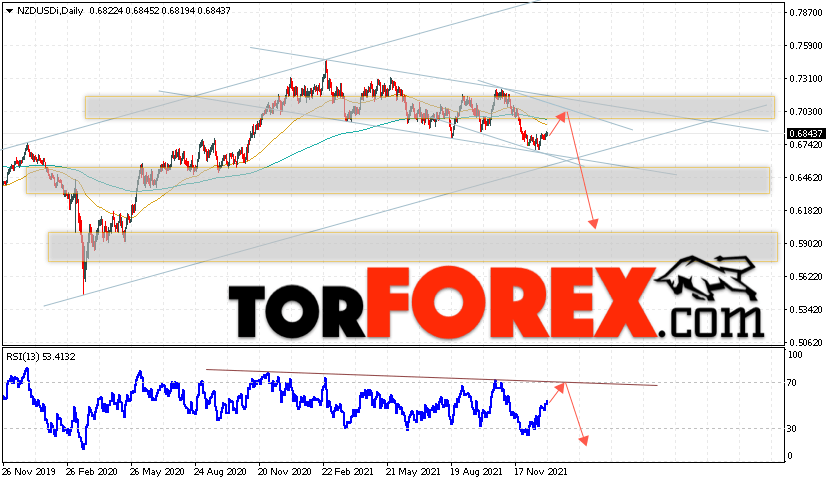Click price scale value 0.53420

(806, 310)
